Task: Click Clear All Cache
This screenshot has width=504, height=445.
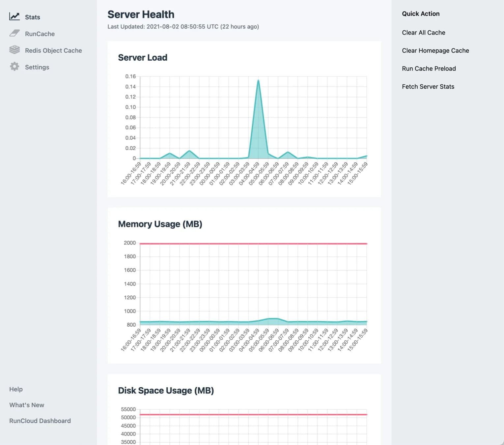Action: [423, 32]
